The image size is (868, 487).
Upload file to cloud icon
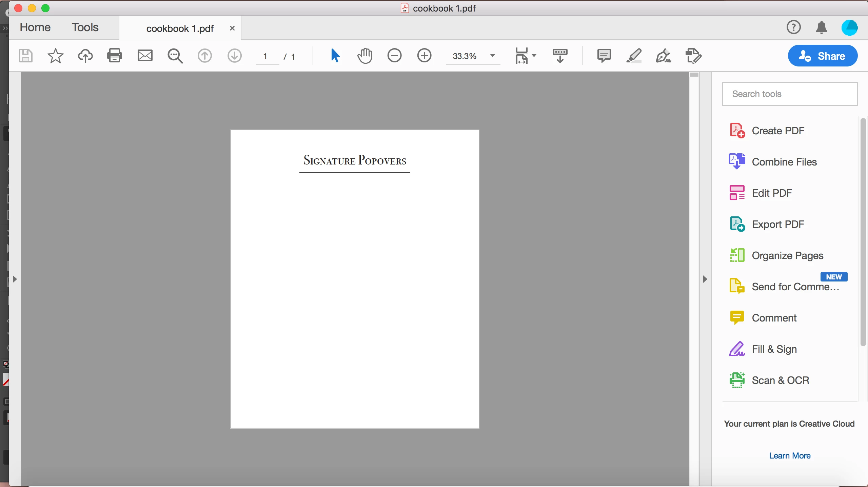pyautogui.click(x=85, y=56)
